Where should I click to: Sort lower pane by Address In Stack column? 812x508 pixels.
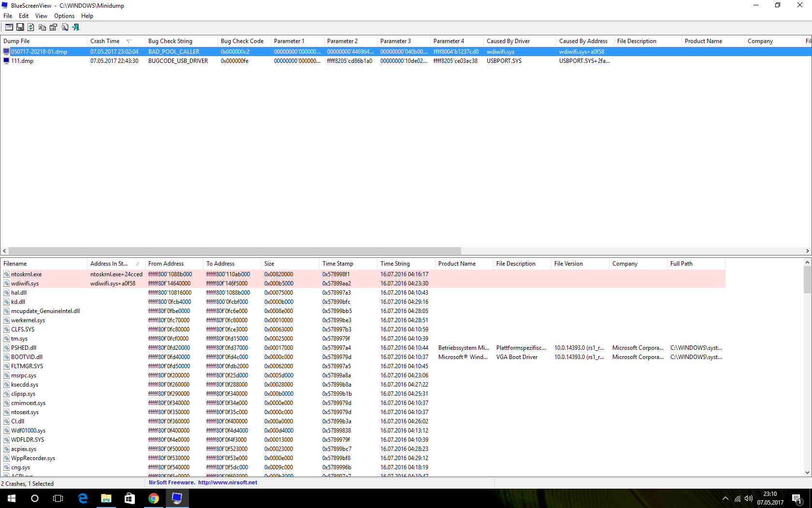point(116,264)
